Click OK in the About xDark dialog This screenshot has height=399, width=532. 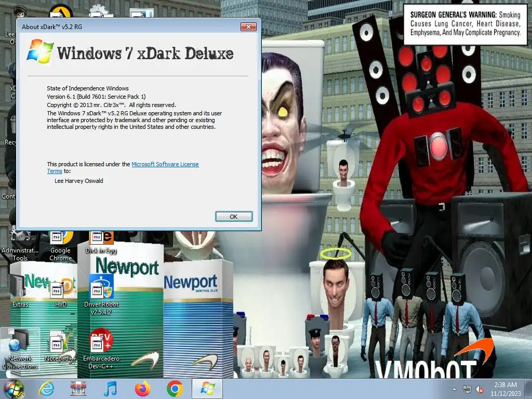234,217
